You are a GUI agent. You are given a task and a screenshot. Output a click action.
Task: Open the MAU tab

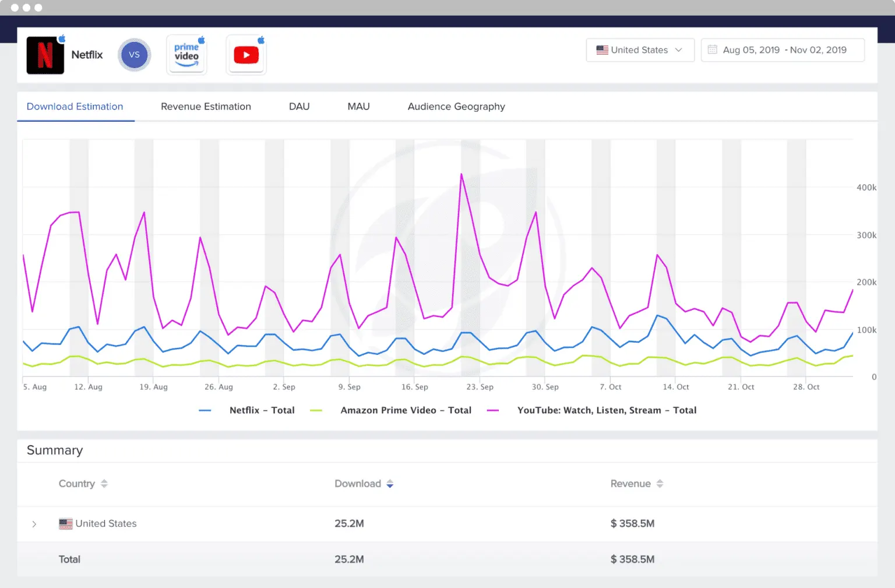click(x=358, y=107)
